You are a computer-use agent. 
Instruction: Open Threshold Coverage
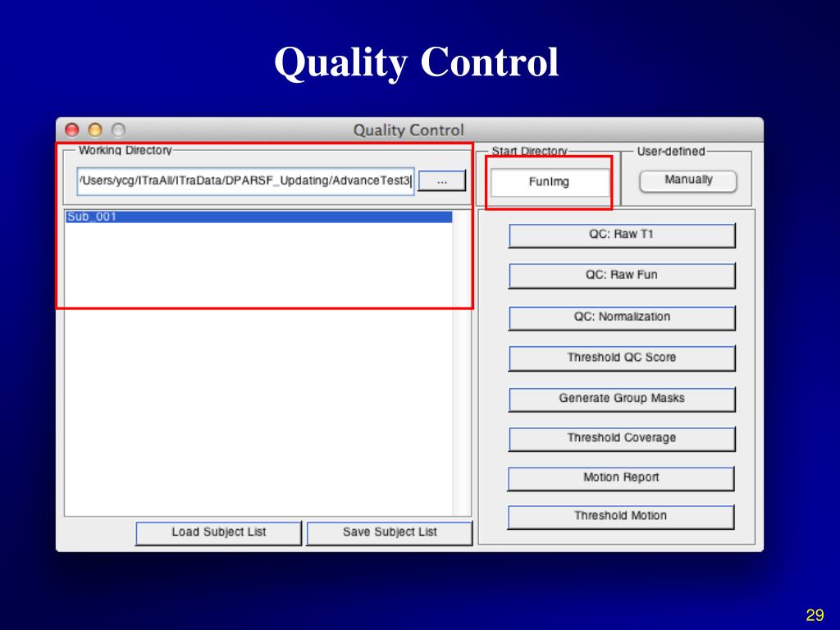point(622,438)
